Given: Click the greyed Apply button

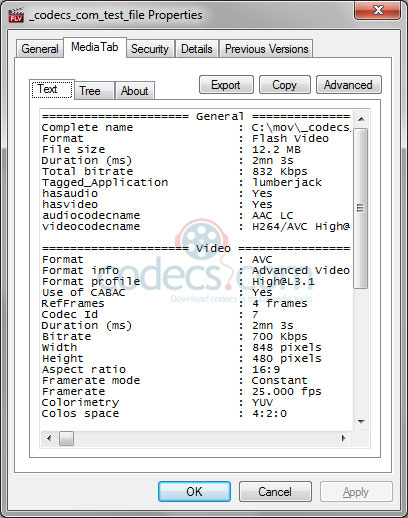Looking at the screenshot, I should tap(356, 491).
